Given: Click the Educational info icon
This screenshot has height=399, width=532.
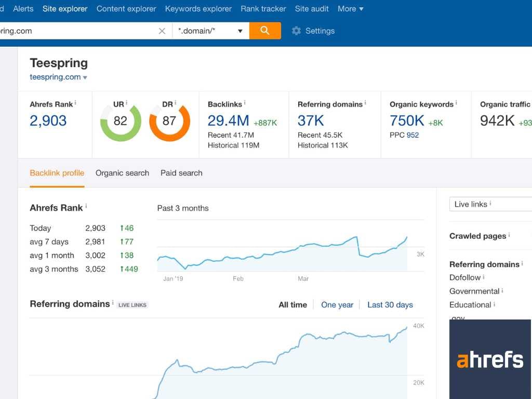Looking at the screenshot, I should click(495, 304).
